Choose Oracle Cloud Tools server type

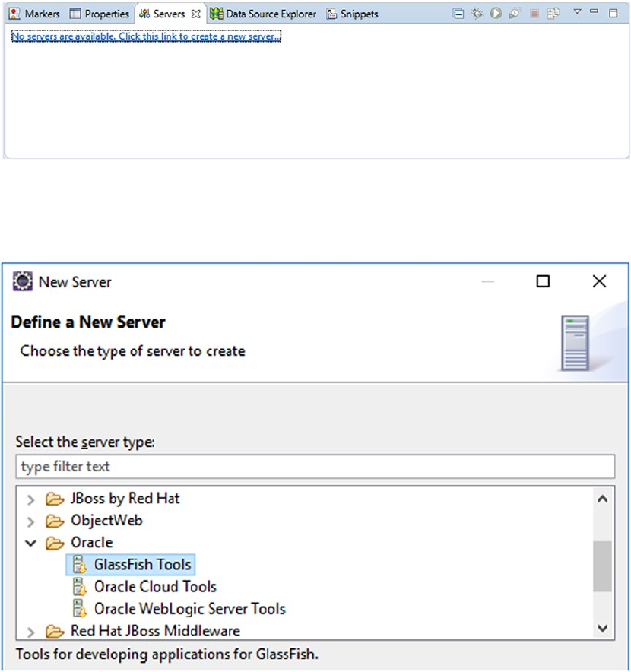155,587
